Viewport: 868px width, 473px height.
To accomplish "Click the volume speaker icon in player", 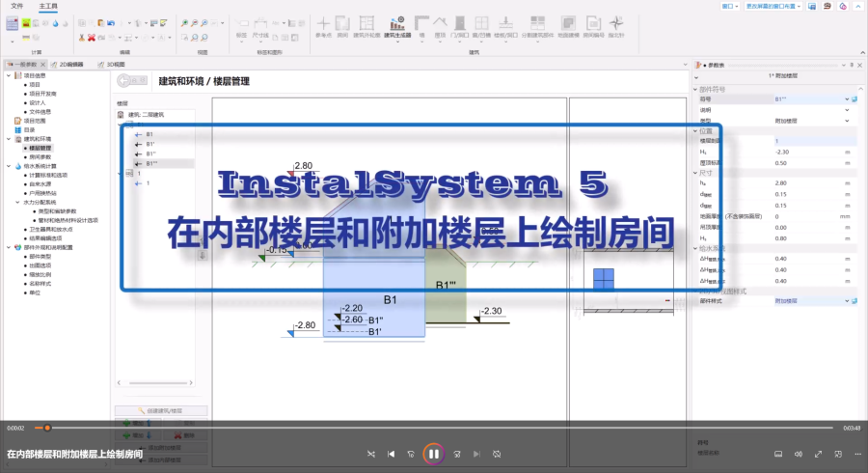I will point(799,453).
